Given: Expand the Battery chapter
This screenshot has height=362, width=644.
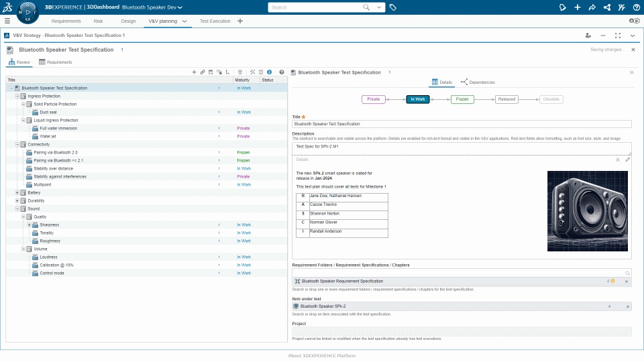Looking at the screenshot, I should pyautogui.click(x=17, y=192).
